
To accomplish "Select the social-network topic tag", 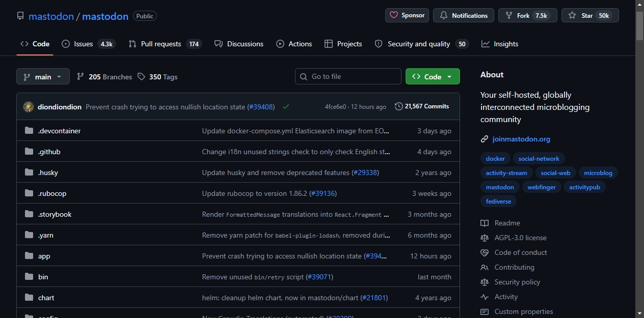I will [539, 159].
